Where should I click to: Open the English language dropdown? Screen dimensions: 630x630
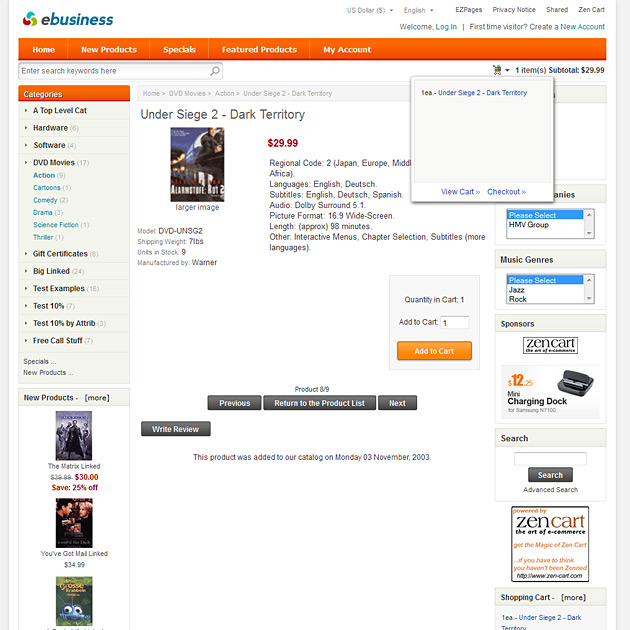coord(418,10)
